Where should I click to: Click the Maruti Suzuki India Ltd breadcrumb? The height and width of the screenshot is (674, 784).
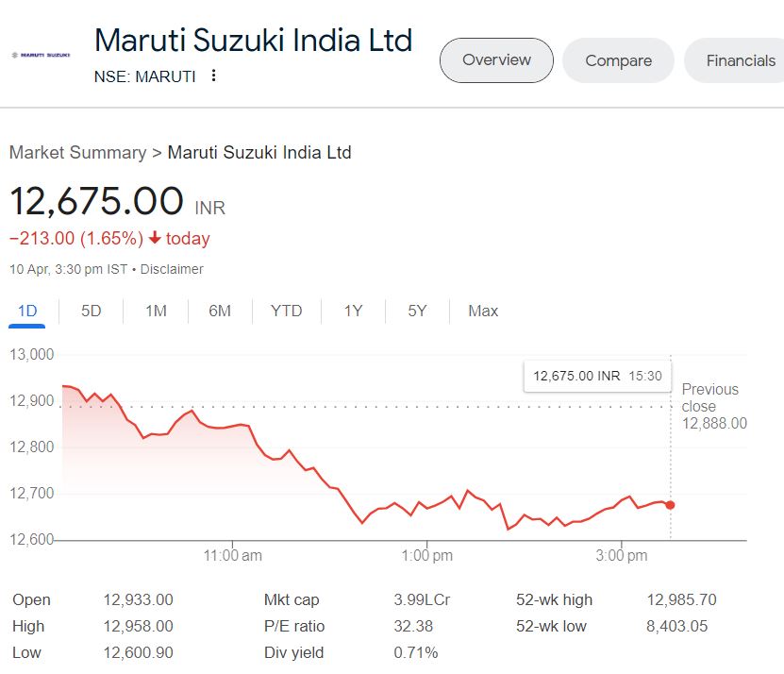pos(259,152)
